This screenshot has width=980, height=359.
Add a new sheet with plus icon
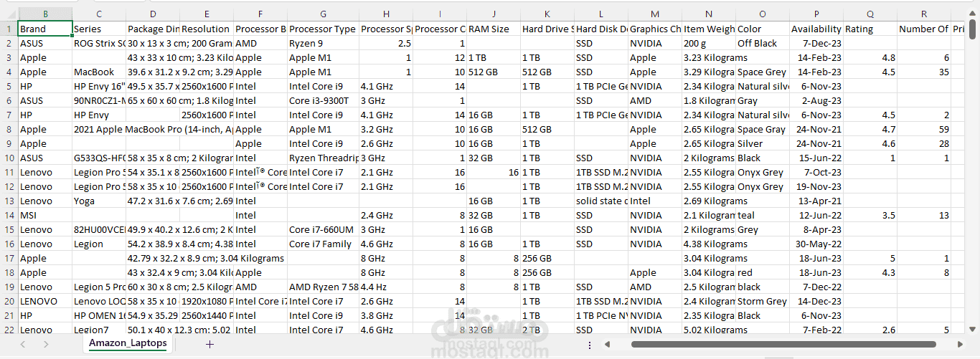(x=209, y=344)
